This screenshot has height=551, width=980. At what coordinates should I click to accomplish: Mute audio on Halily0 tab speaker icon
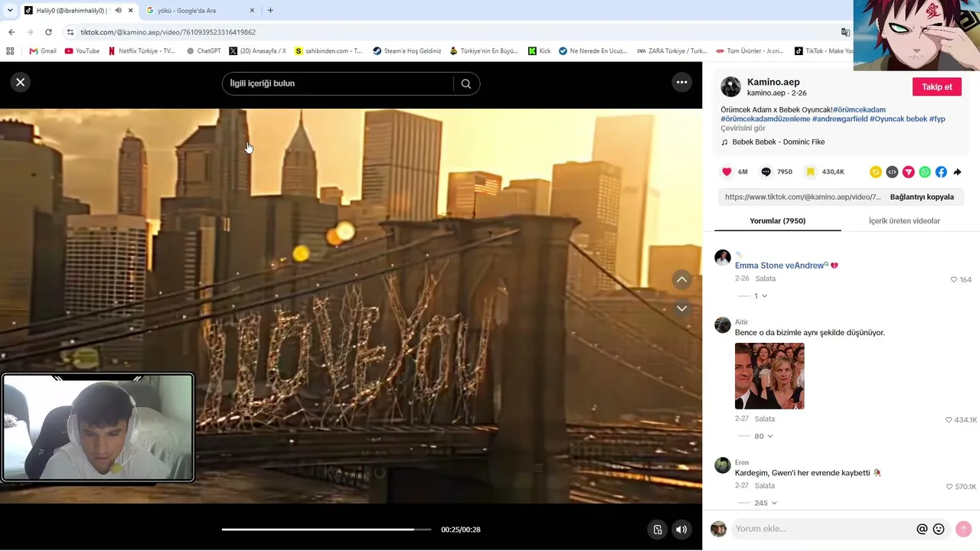pos(118,11)
